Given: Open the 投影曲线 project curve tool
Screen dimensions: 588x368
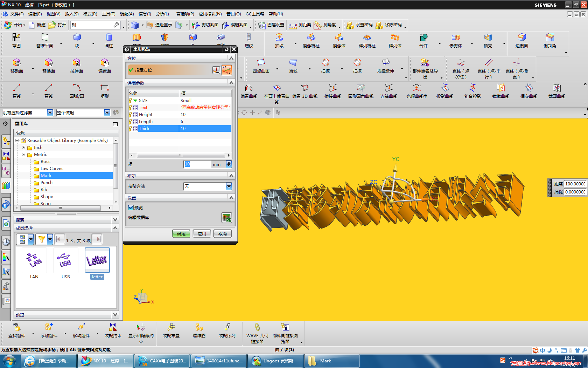Looking at the screenshot, I should (445, 91).
